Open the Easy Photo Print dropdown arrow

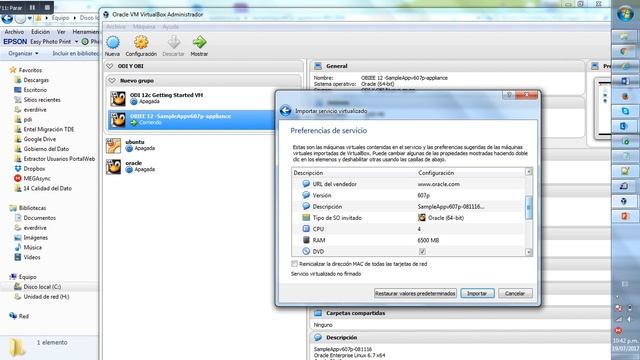click(x=76, y=42)
